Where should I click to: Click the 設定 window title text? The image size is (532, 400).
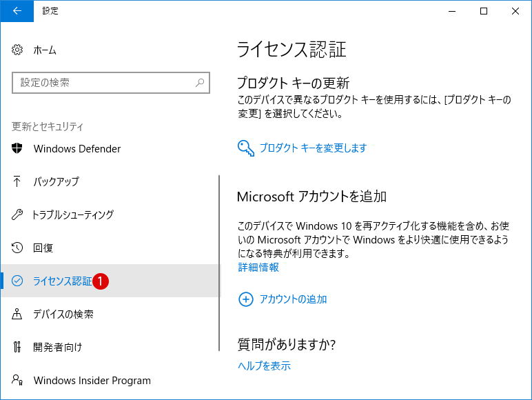point(50,11)
